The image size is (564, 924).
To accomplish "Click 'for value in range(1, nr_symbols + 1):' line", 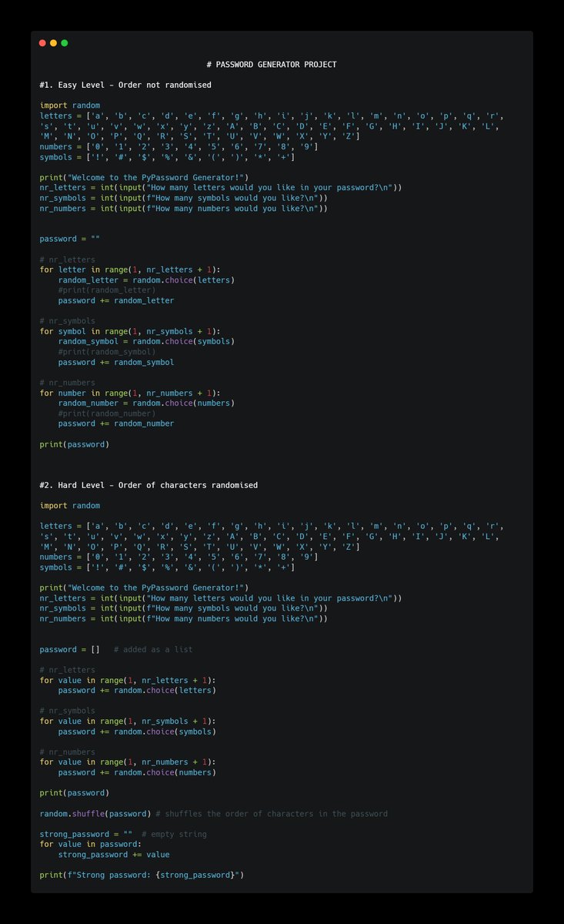I will click(128, 721).
